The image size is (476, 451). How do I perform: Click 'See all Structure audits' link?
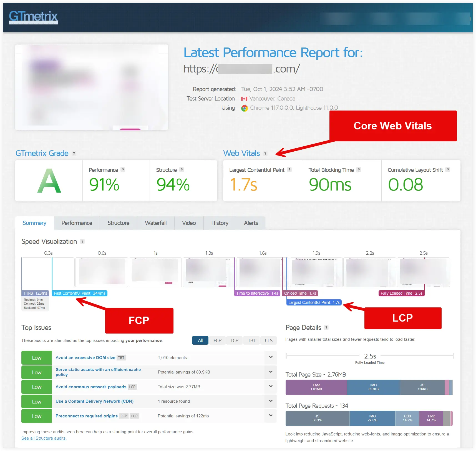tap(44, 438)
